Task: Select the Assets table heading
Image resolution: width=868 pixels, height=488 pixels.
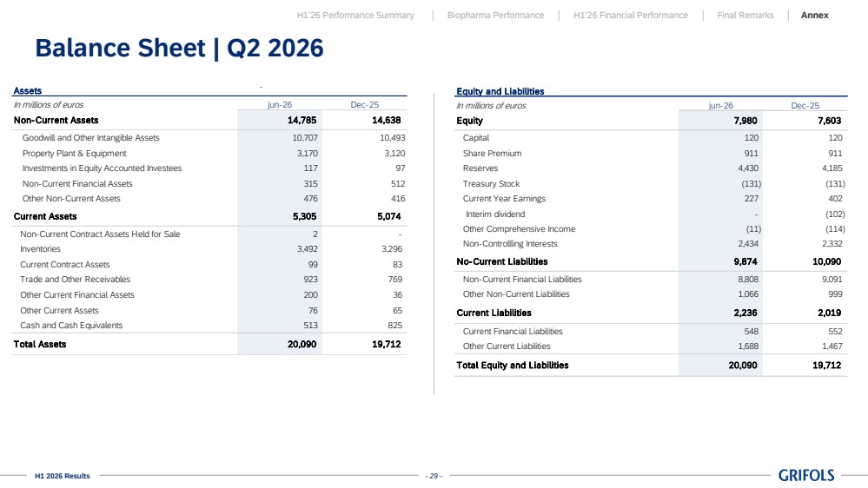Action: click(x=27, y=90)
